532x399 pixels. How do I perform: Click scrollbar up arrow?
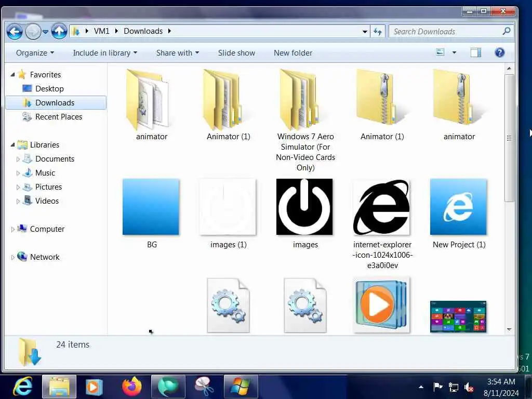pos(509,69)
